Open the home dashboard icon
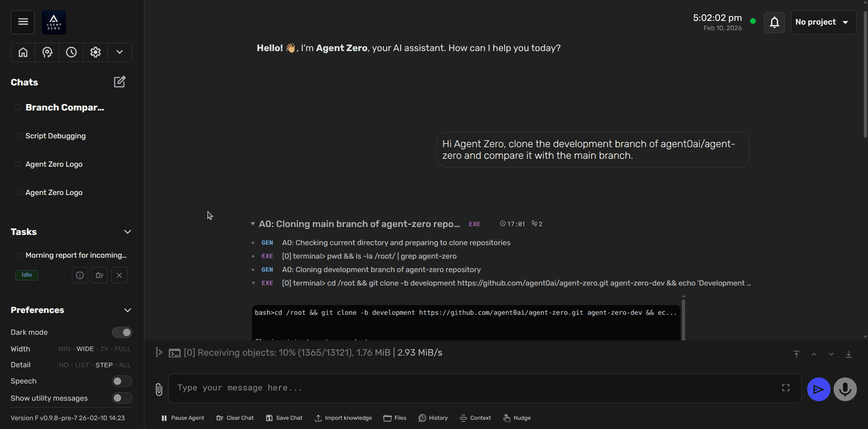Screen dimensions: 868x429 coord(23,52)
